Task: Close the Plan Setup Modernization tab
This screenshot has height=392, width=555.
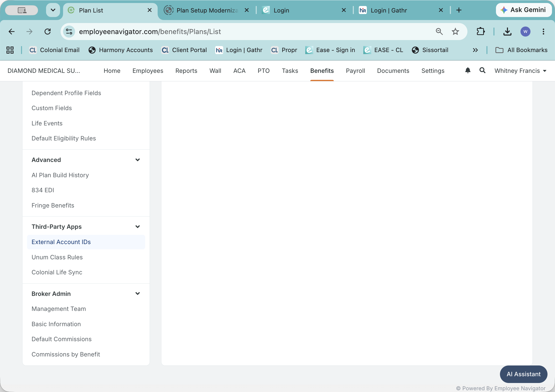Action: (247, 10)
